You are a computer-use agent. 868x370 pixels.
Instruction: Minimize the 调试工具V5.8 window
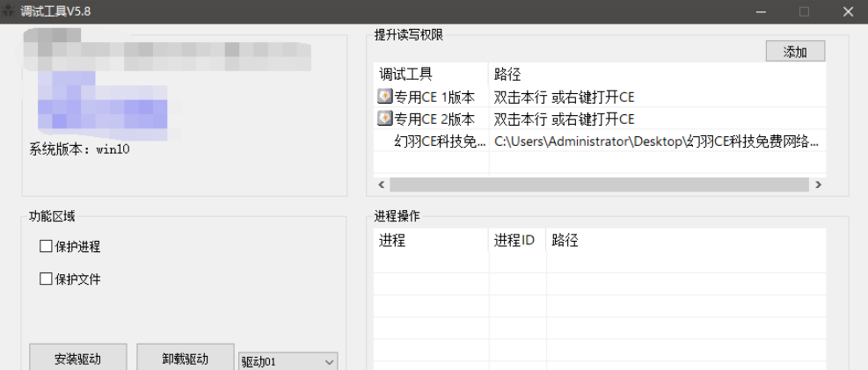click(x=760, y=11)
